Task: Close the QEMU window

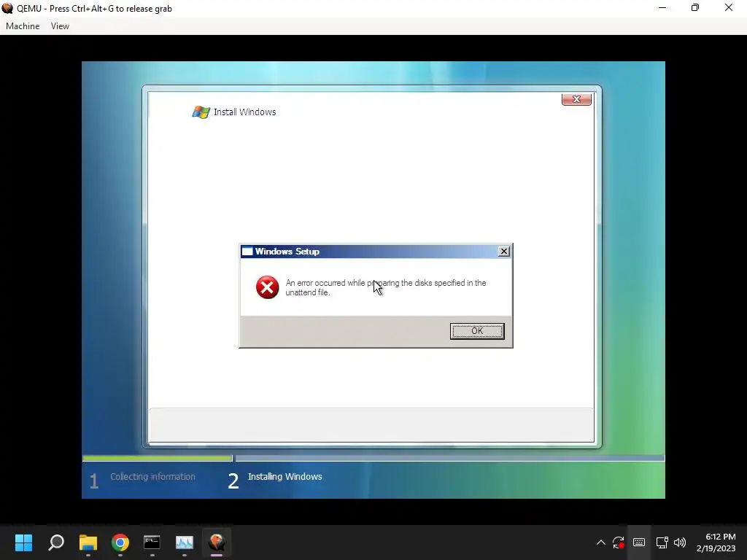Action: [x=729, y=8]
